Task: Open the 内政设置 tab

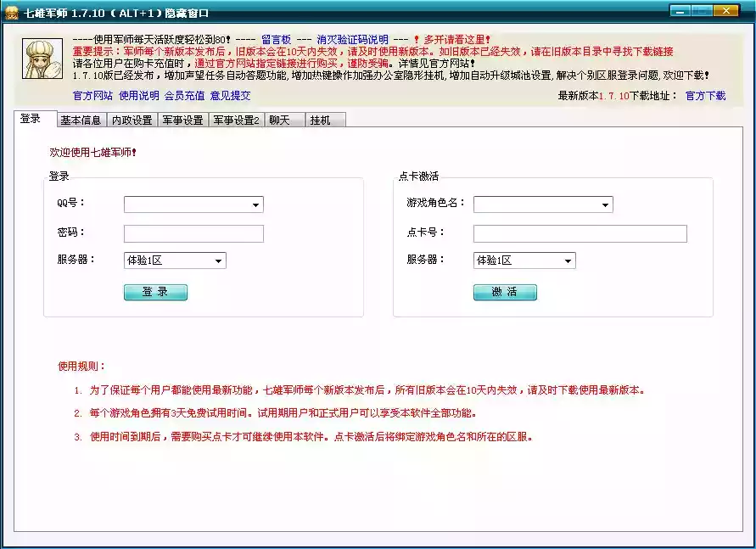Action: pyautogui.click(x=132, y=120)
